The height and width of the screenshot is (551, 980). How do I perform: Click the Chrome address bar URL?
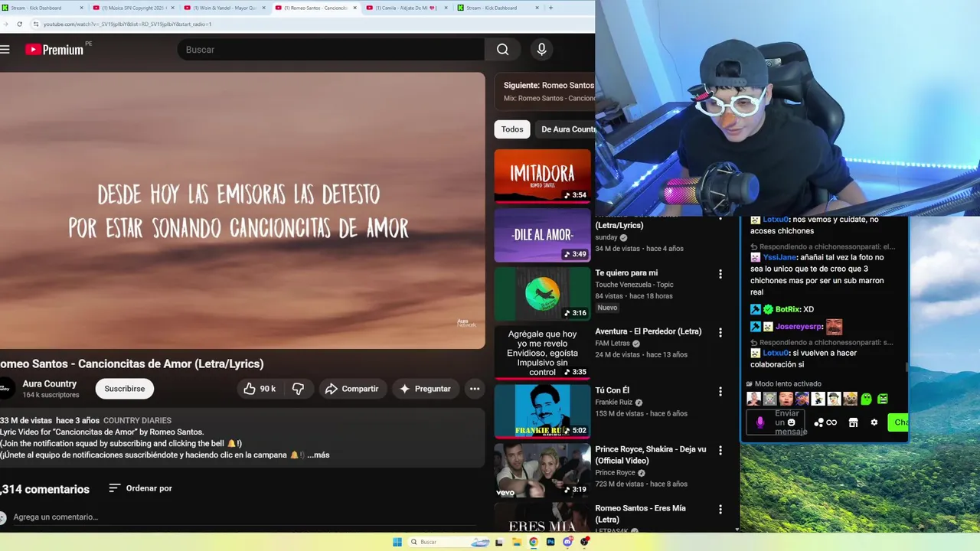[127, 24]
